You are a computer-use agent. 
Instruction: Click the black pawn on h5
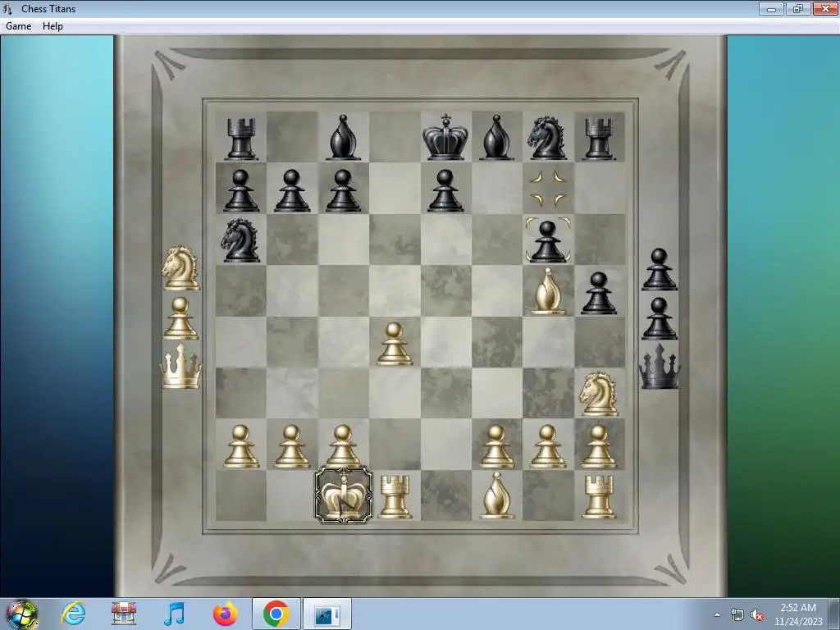[x=598, y=293]
